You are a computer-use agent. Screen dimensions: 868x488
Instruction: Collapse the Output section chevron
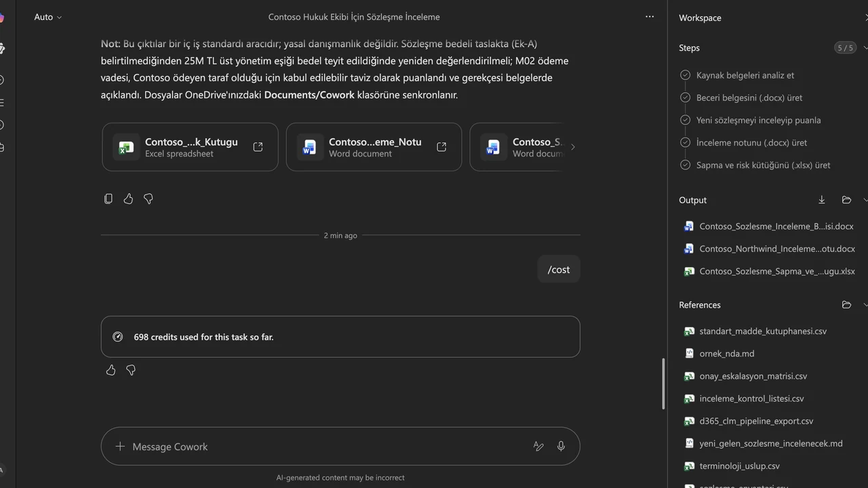[x=865, y=200]
